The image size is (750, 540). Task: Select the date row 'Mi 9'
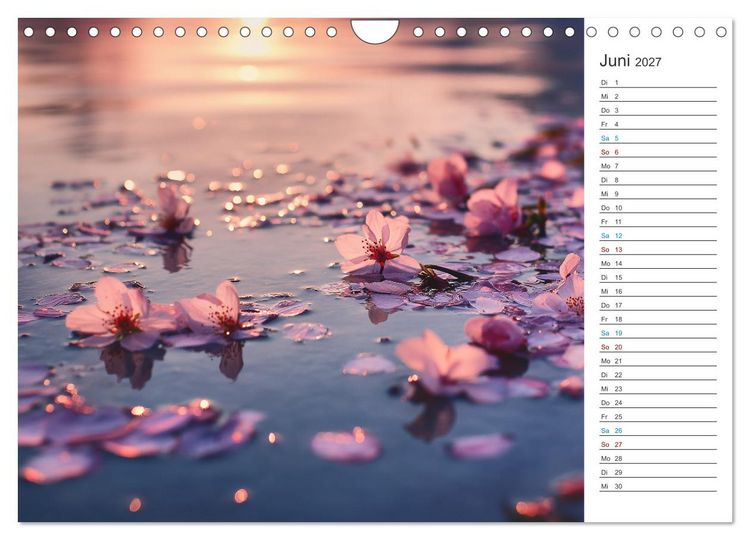point(658,194)
